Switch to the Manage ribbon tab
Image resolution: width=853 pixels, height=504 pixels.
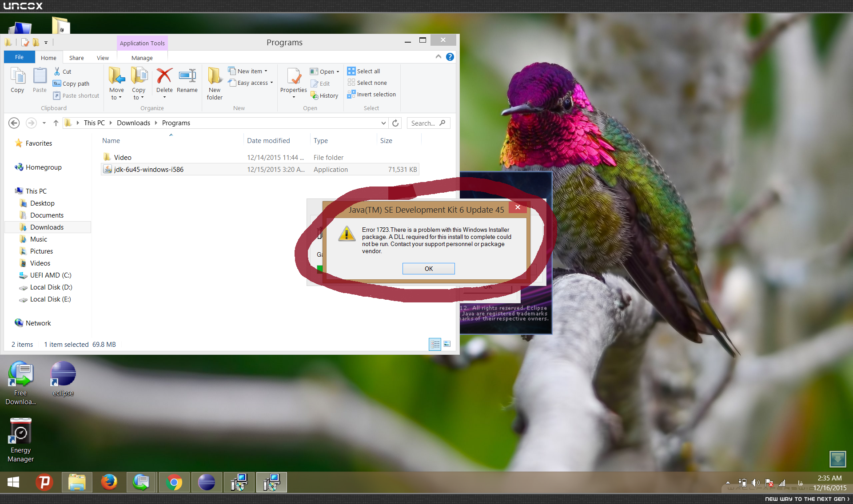coord(142,58)
